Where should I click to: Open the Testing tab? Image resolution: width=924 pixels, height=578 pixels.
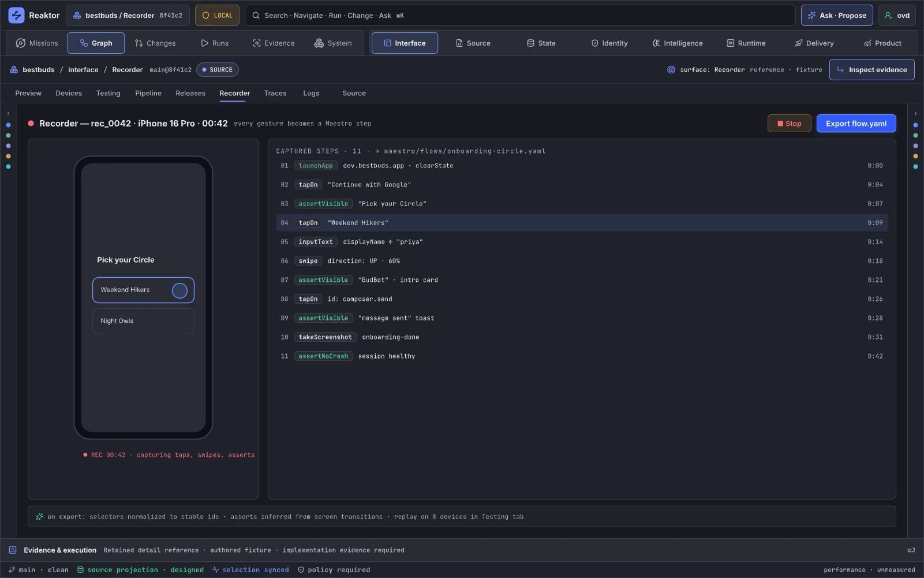point(108,93)
